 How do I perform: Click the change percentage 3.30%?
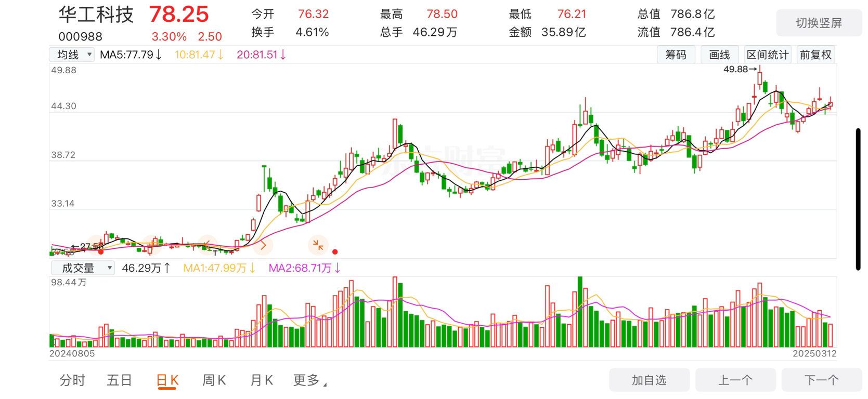click(169, 37)
